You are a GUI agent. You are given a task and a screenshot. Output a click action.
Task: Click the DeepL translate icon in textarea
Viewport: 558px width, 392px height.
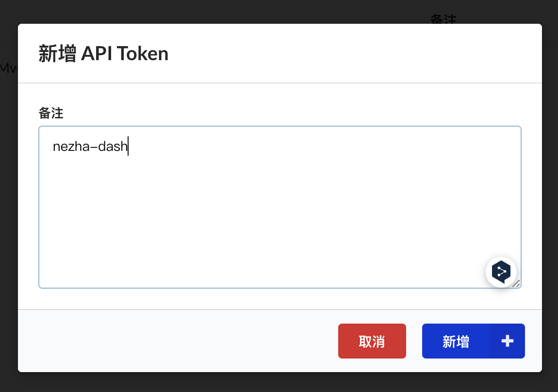(501, 272)
